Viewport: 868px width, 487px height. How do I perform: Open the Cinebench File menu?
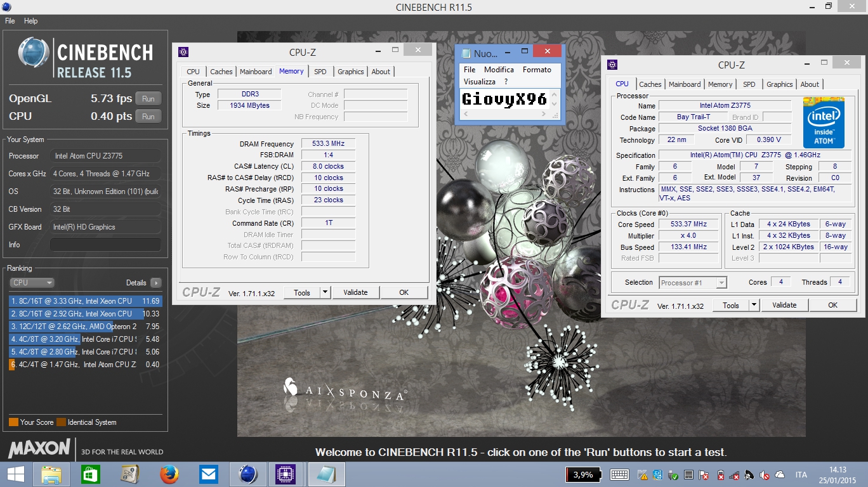[10, 21]
